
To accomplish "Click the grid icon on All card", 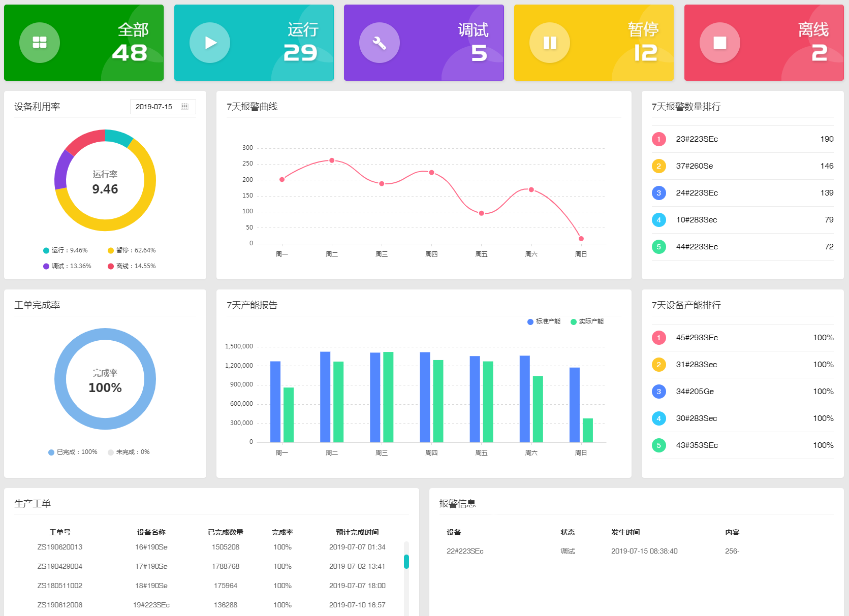I will (x=40, y=43).
